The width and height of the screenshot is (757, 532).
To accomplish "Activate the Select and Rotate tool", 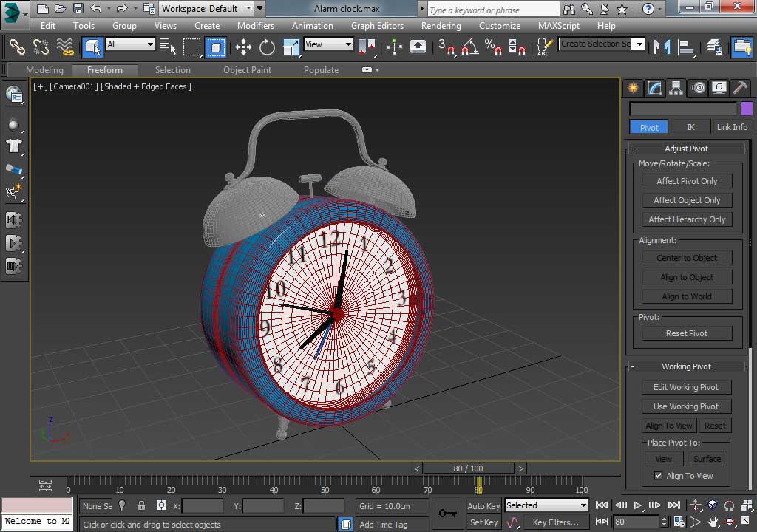I will click(x=267, y=47).
